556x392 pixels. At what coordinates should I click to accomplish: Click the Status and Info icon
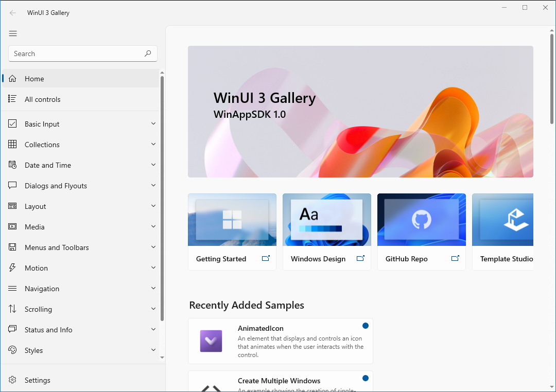(12, 329)
